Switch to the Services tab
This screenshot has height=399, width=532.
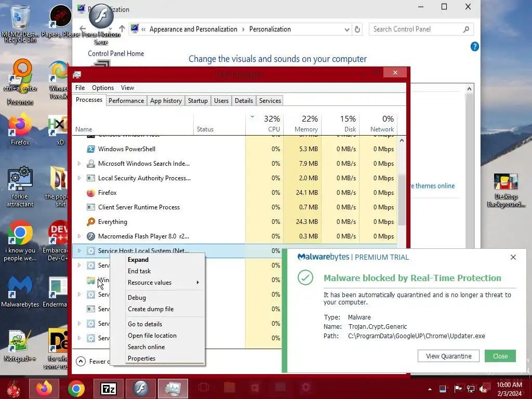(x=270, y=101)
